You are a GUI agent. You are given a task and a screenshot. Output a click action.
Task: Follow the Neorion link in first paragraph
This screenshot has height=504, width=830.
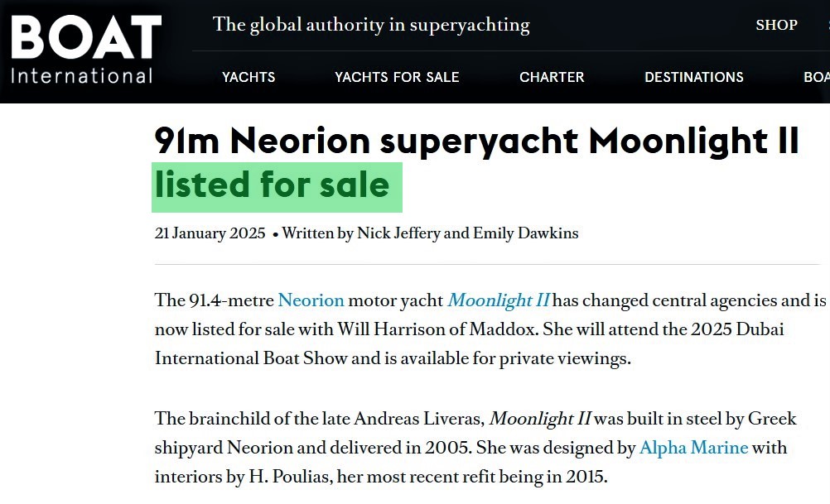(311, 300)
